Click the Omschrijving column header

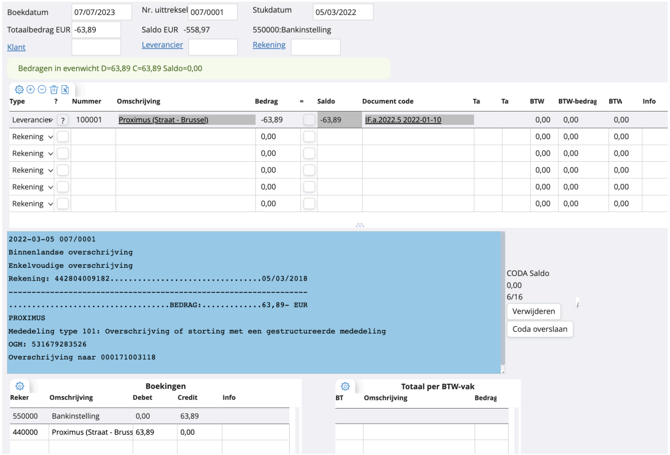(x=138, y=101)
